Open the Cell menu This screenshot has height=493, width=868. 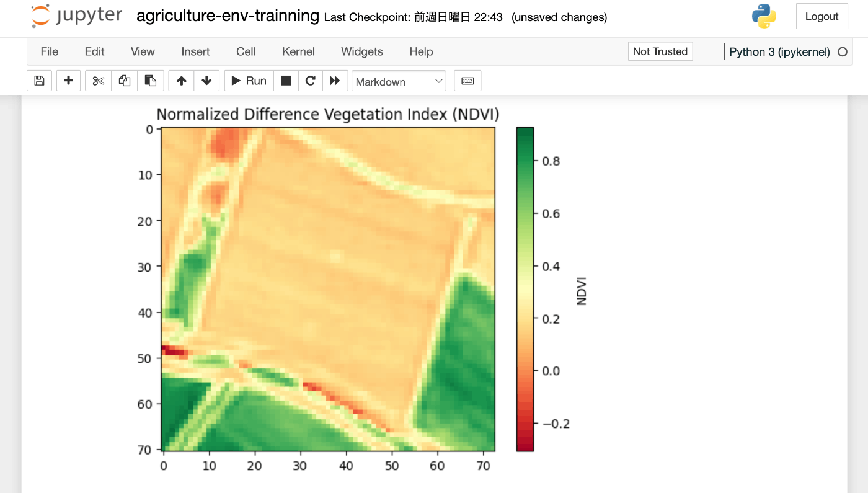tap(246, 51)
